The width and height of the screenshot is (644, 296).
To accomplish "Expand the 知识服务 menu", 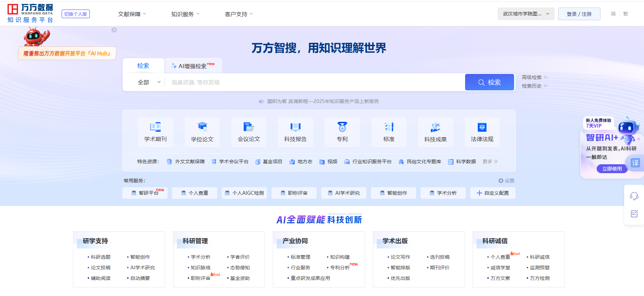I will point(185,14).
